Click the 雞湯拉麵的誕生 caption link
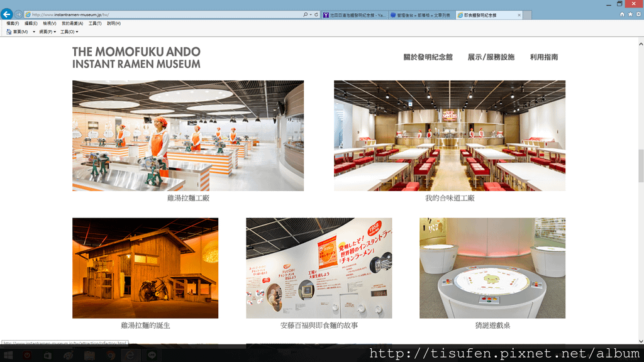This screenshot has width=644, height=362. (145, 326)
